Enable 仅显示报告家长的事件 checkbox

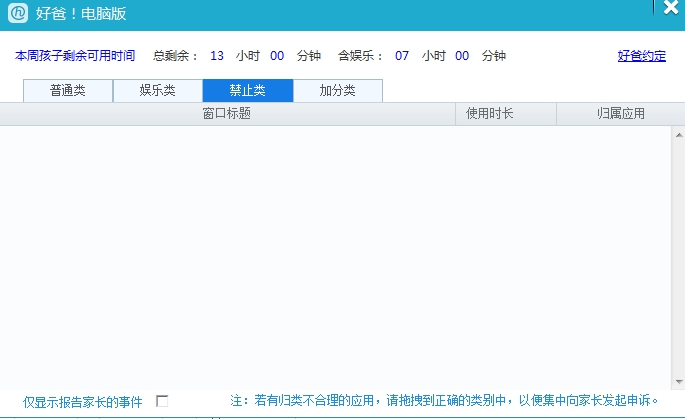click(162, 401)
